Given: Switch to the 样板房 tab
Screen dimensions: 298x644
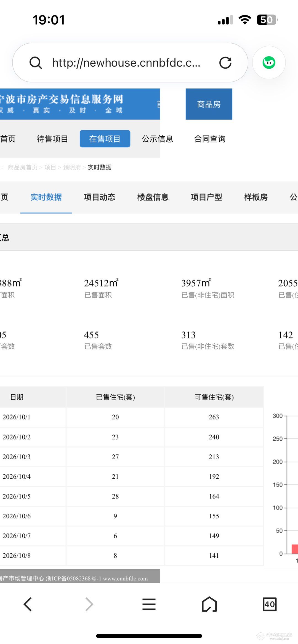Looking at the screenshot, I should point(256,197).
